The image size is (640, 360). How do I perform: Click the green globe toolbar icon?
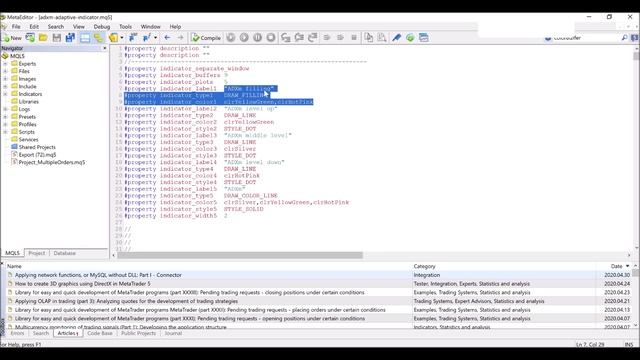410,38
